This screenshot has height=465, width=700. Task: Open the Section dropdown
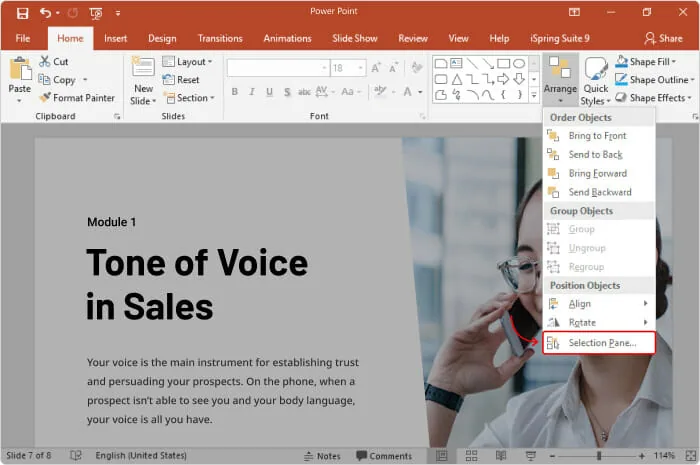[x=189, y=98]
